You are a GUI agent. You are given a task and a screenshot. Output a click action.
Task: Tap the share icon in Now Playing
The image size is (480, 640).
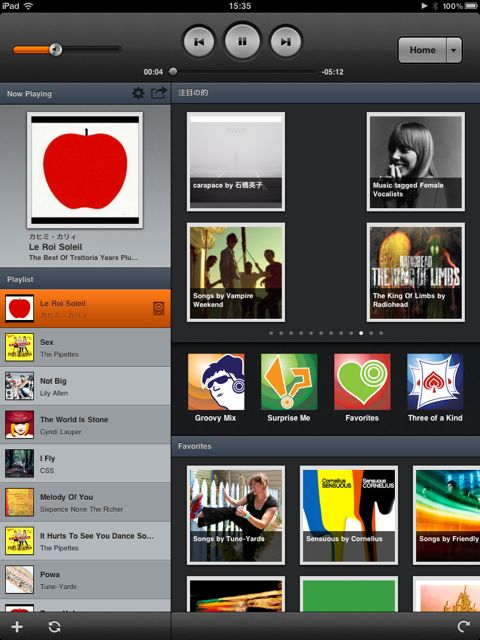pos(159,93)
